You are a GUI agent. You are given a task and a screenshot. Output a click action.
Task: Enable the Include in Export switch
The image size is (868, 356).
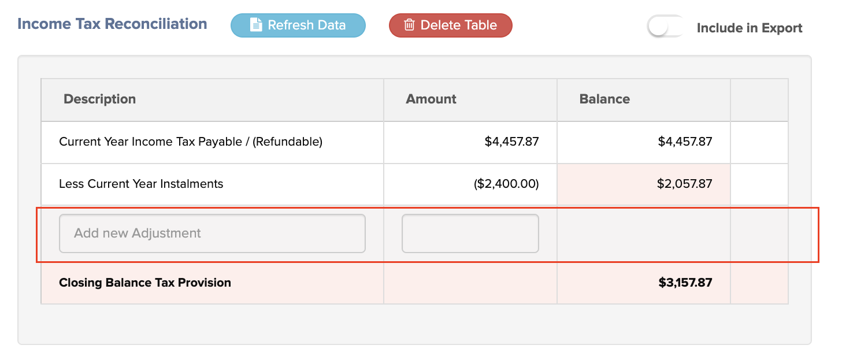(x=666, y=27)
